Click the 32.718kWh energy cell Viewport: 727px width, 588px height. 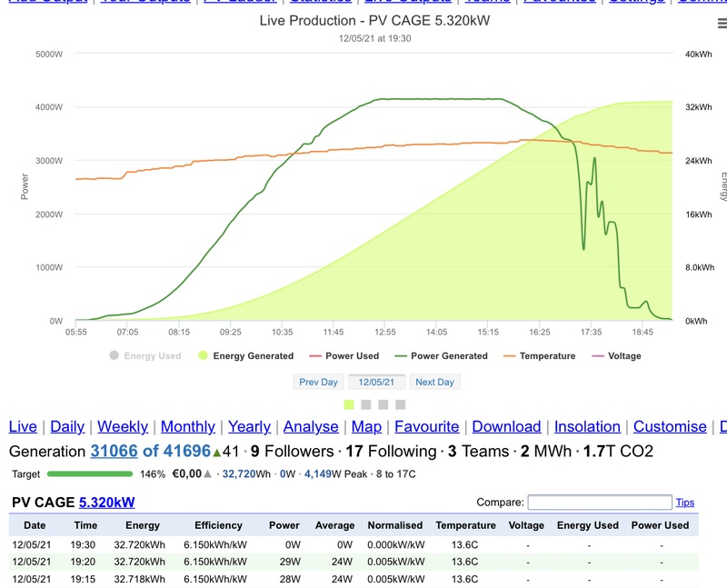click(140, 579)
